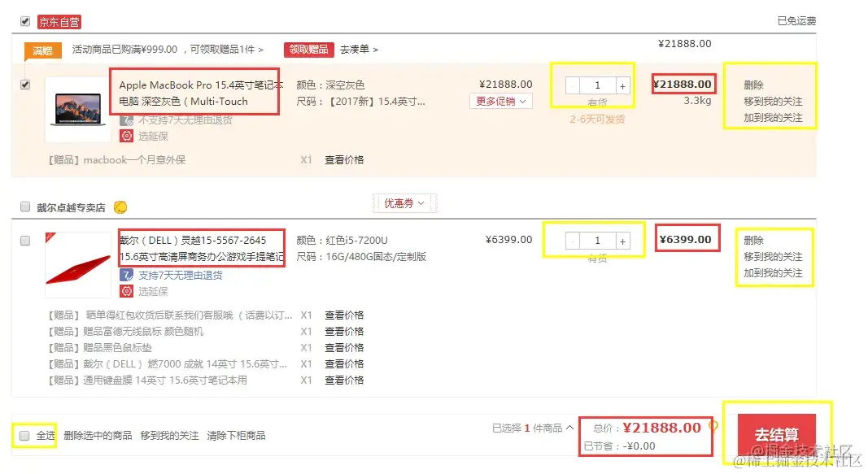This screenshot has width=868, height=474.
Task: Increase Dell laptop quantity with plus
Action: 623,241
